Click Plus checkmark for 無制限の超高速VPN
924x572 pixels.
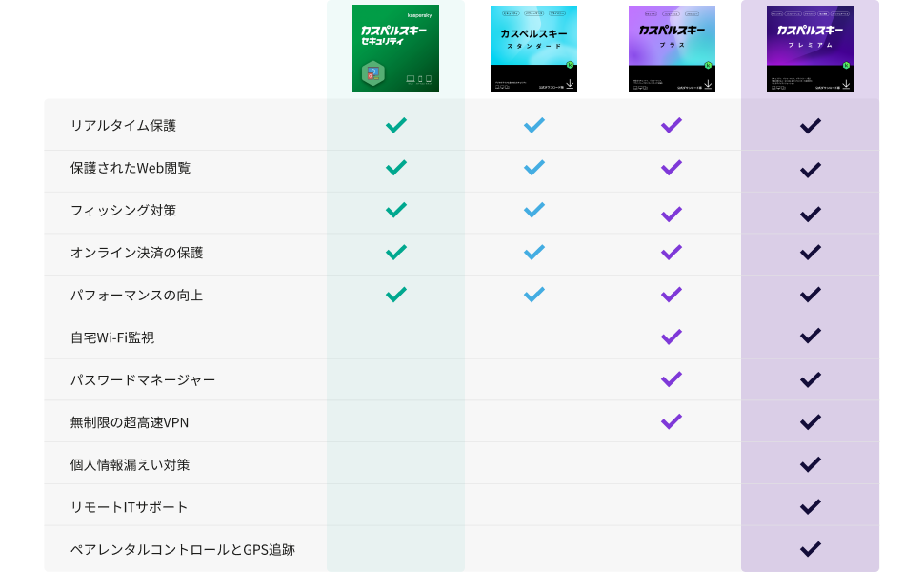point(672,421)
